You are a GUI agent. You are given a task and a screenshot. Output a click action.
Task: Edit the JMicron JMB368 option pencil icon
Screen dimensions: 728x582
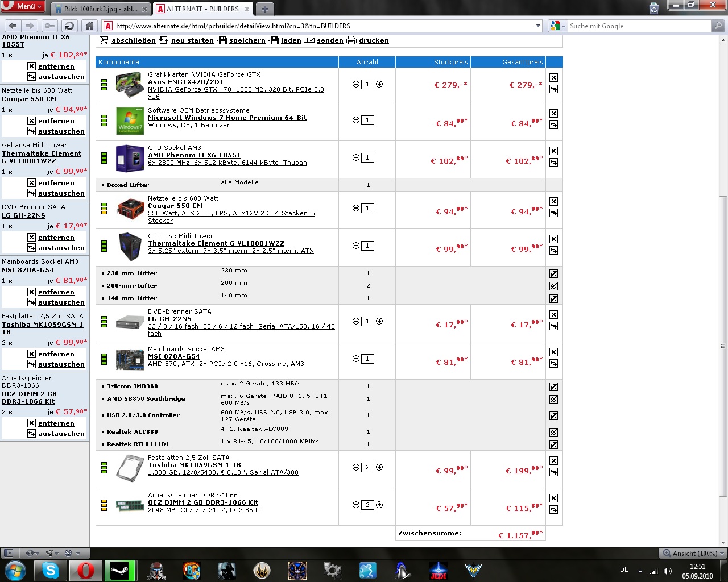[553, 386]
